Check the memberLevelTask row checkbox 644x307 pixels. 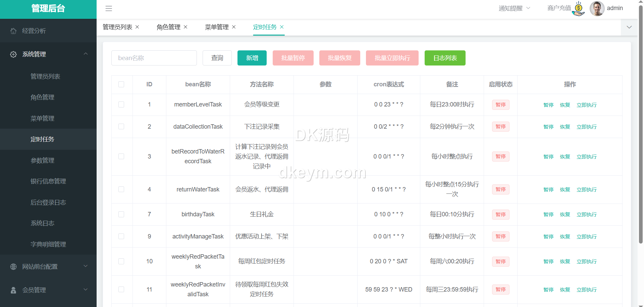(121, 104)
